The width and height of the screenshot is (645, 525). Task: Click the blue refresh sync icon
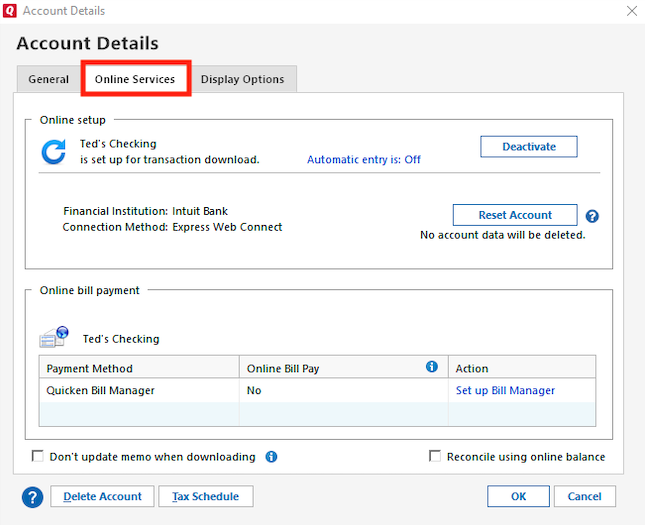click(53, 152)
